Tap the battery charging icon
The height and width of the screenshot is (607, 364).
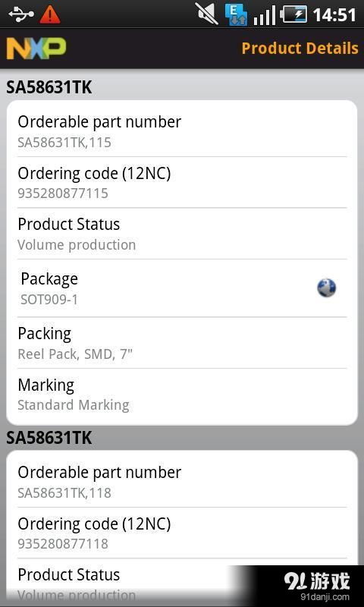tap(293, 14)
